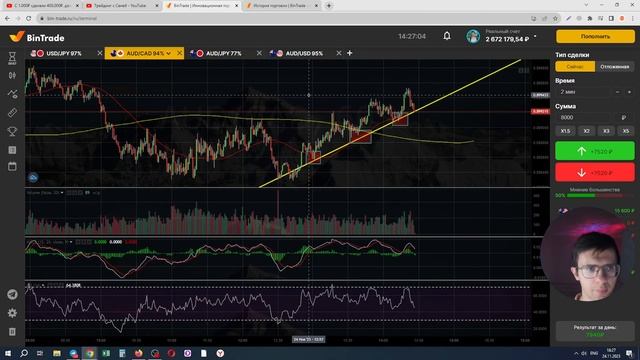Screen dimensions: 640x360
Task: Switch to AUD/JPY 77% asset tab
Action: (223, 53)
